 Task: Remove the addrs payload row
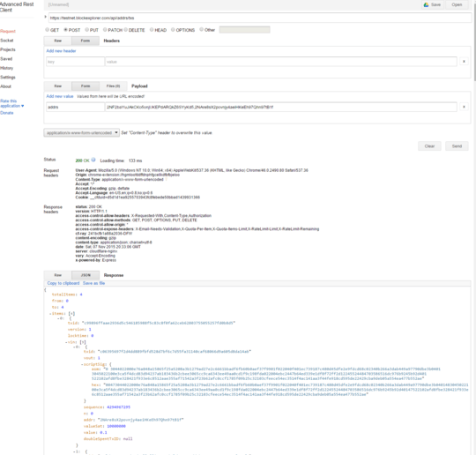point(464,107)
